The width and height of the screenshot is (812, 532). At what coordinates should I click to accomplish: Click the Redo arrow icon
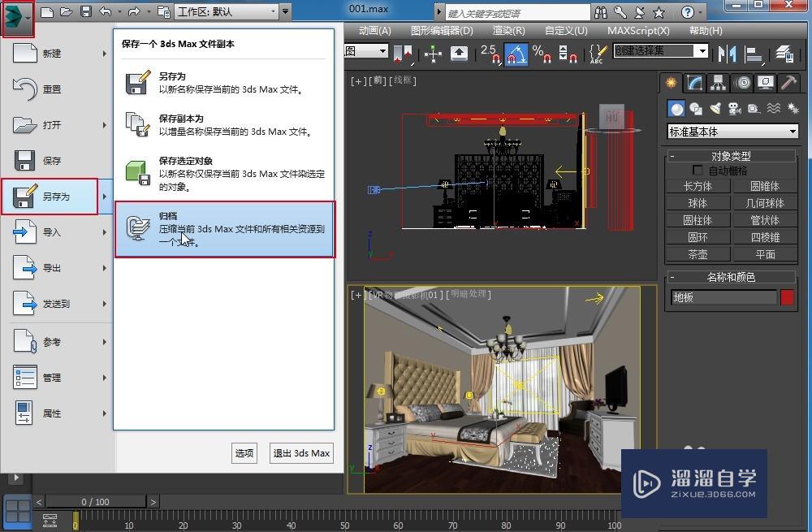click(x=134, y=11)
